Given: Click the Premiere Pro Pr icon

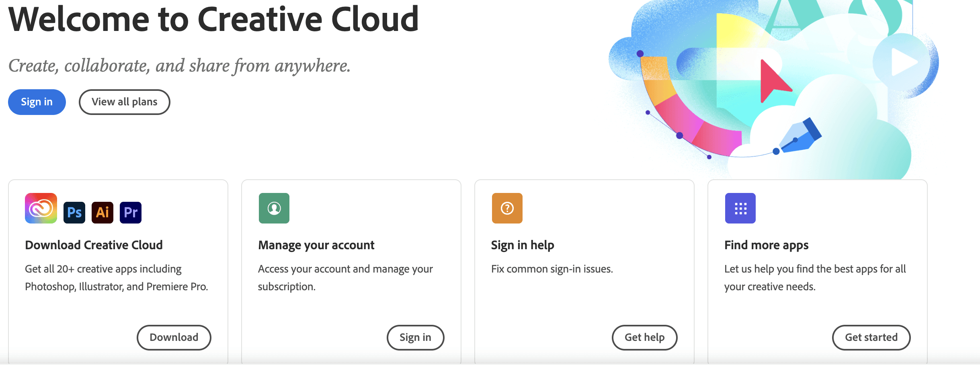Looking at the screenshot, I should (131, 212).
